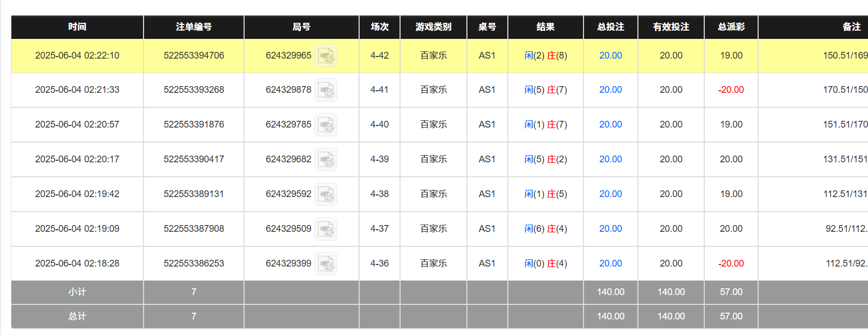Select order number 522553394706

coord(194,55)
